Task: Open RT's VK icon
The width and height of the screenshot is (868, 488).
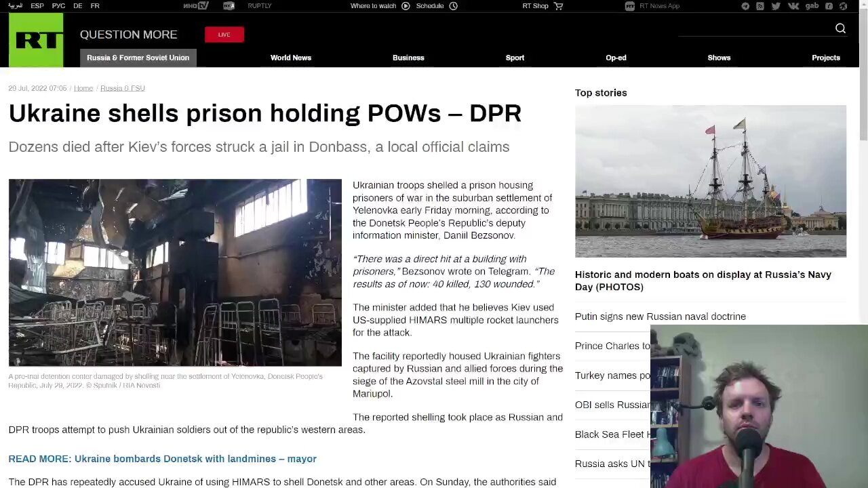Action: tap(793, 6)
